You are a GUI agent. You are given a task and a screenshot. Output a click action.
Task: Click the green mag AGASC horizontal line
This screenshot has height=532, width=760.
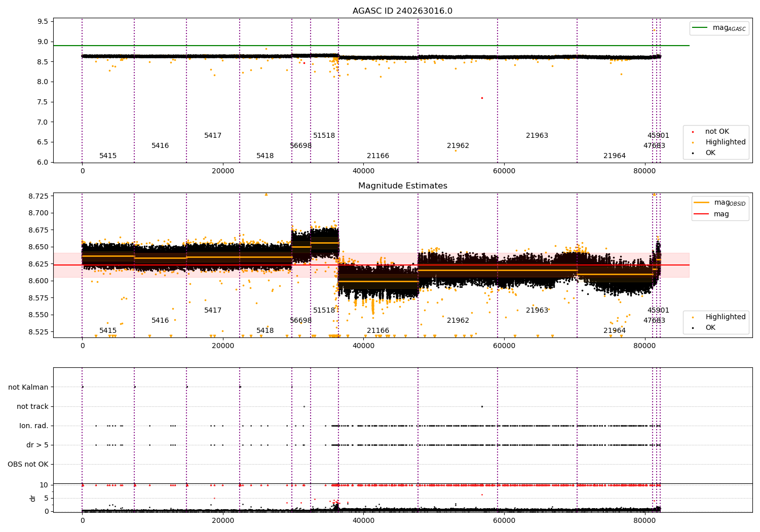(x=371, y=46)
